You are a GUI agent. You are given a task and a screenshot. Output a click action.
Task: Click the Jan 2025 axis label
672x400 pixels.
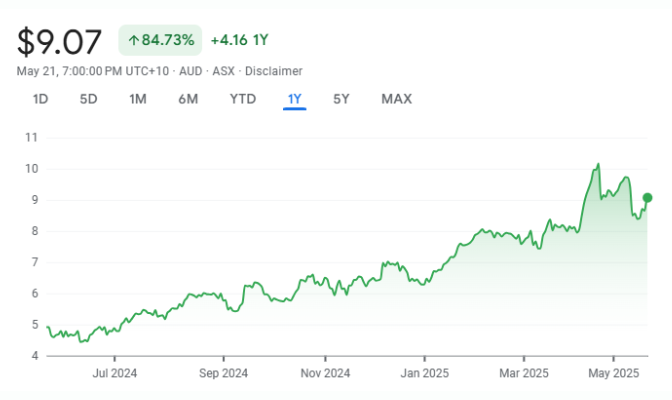(x=425, y=373)
